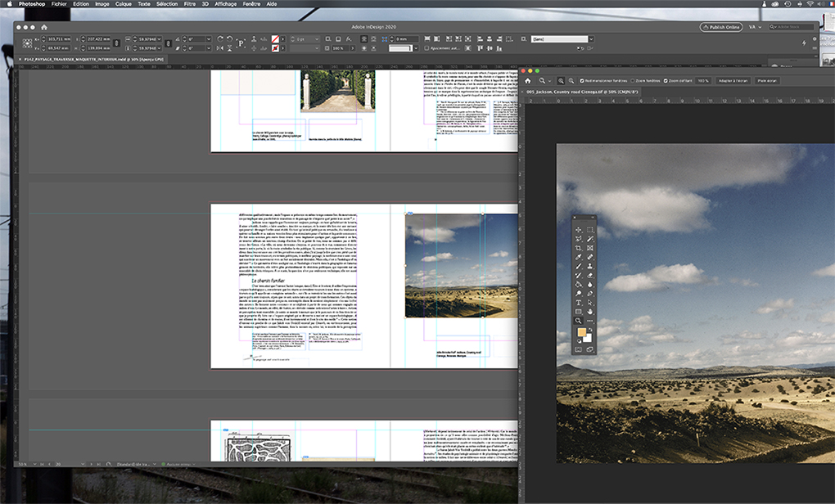Viewport: 835px width, 504px height.
Task: Select the Brush tool
Action: (x=578, y=266)
